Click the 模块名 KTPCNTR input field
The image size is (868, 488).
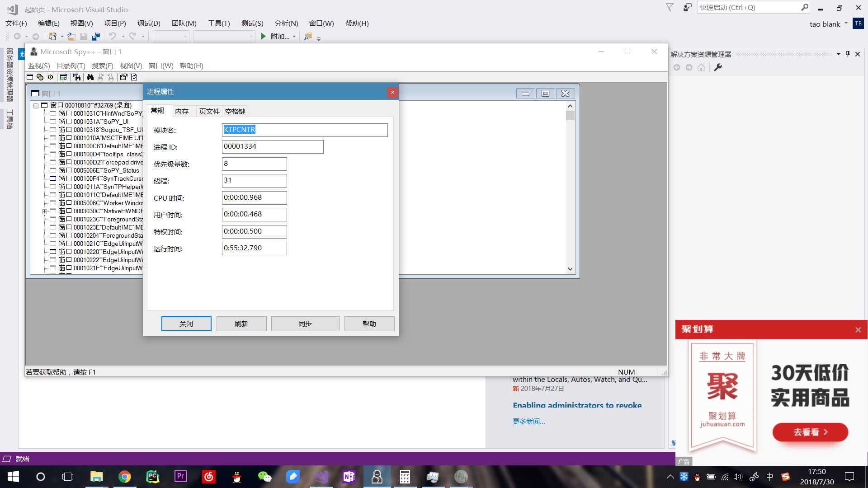[x=305, y=130]
